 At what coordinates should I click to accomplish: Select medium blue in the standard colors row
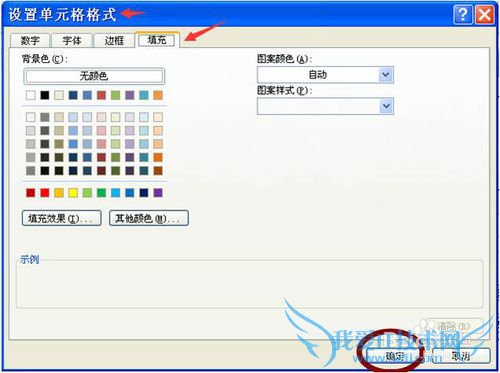pyautogui.click(x=130, y=193)
